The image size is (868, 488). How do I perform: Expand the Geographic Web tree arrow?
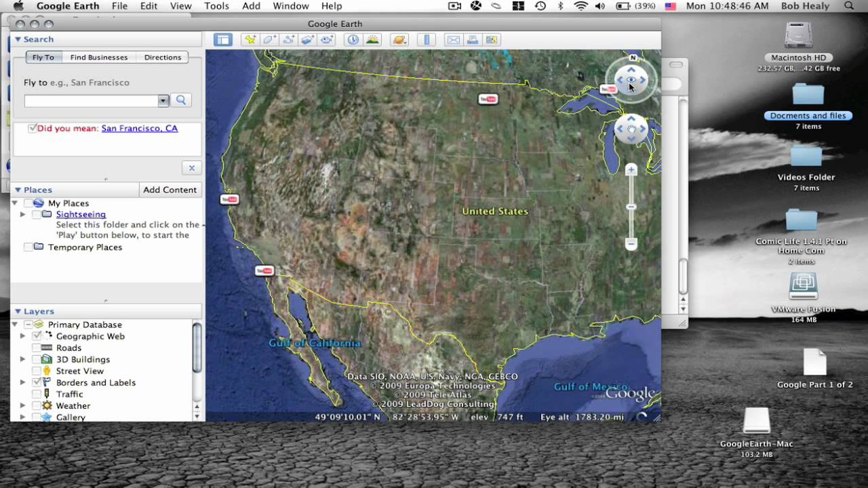[x=22, y=336]
